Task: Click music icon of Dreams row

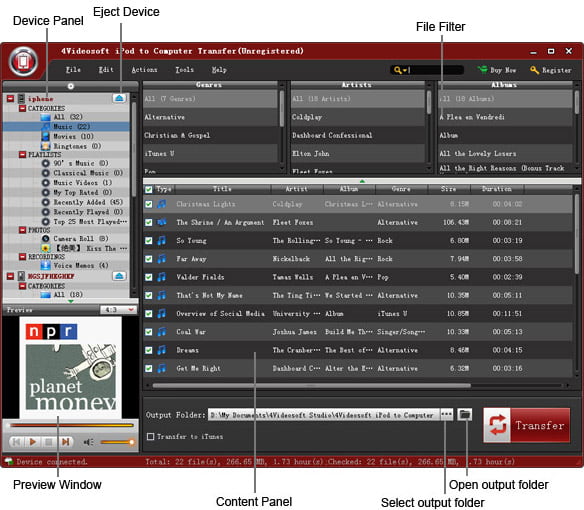Action: (162, 350)
